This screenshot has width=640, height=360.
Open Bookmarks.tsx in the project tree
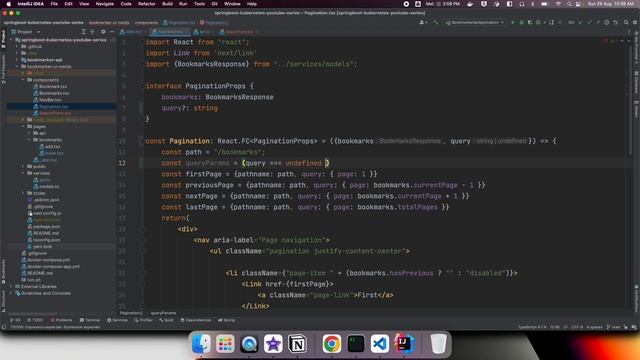pyautogui.click(x=54, y=93)
